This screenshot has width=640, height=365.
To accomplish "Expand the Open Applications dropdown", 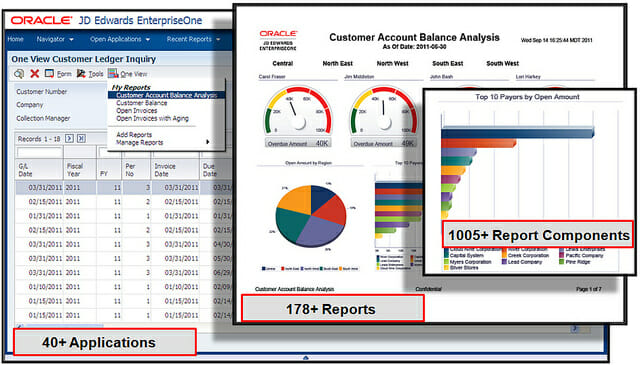I will (x=120, y=39).
